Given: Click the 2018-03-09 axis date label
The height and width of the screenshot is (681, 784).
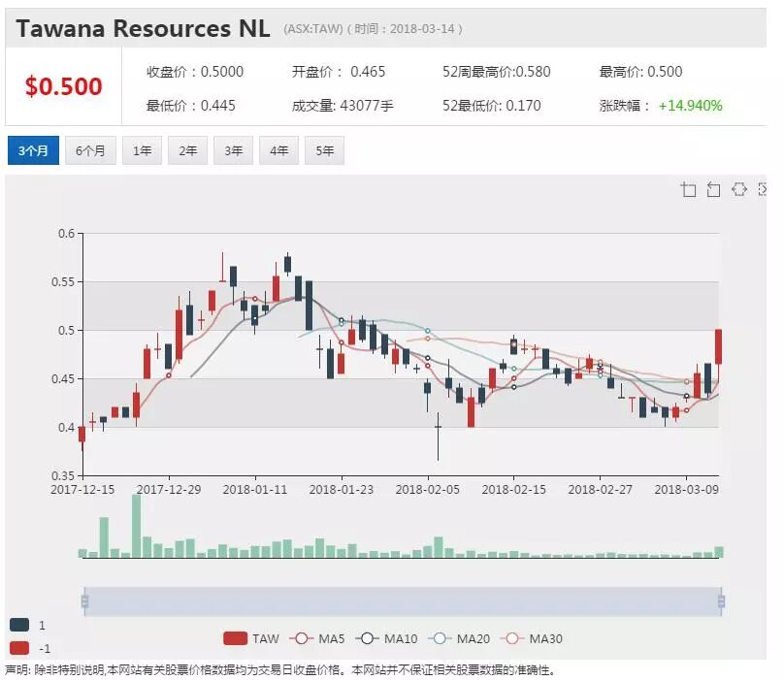Looking at the screenshot, I should [x=687, y=489].
